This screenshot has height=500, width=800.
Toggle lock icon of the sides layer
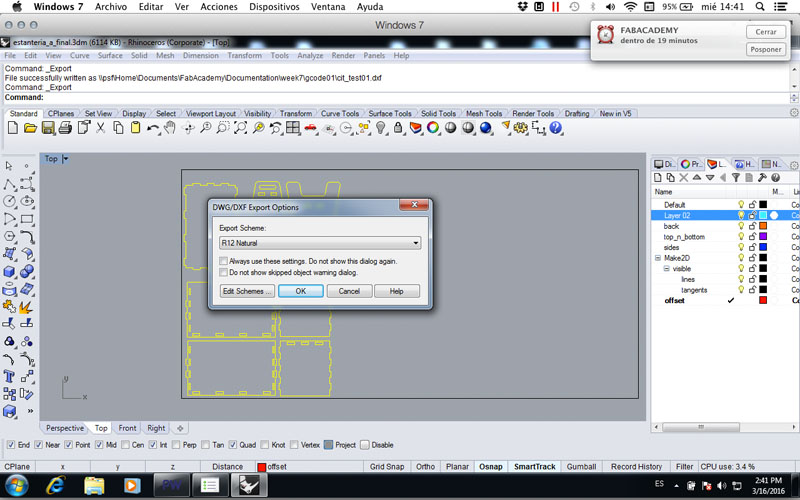point(752,247)
